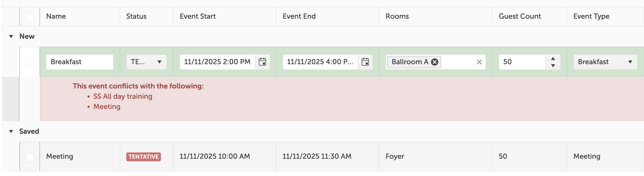Click the Name column header
Image resolution: width=644 pixels, height=176 pixels.
[56, 16]
